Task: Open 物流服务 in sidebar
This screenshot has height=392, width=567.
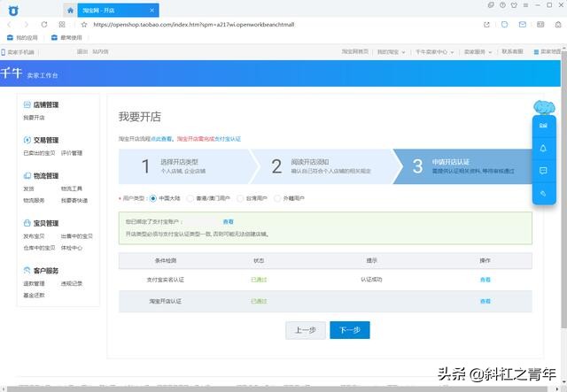Action: click(34, 200)
